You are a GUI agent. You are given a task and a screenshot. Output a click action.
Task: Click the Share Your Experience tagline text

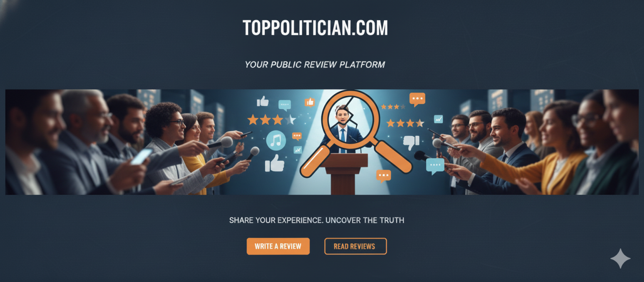317,221
